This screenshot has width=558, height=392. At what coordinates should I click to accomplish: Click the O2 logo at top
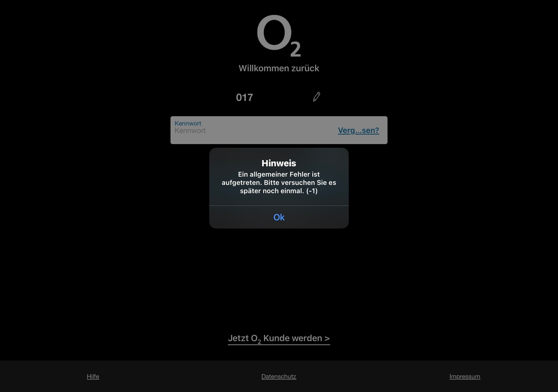coord(279,36)
